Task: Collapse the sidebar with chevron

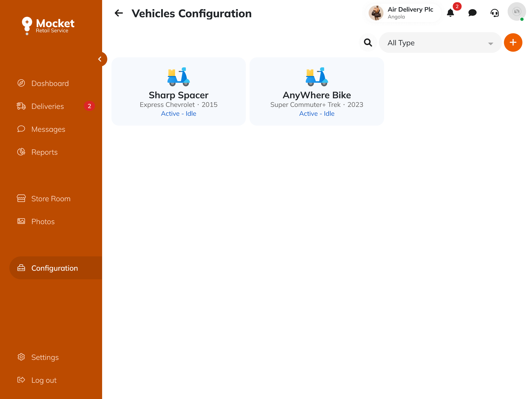Action: 100,59
